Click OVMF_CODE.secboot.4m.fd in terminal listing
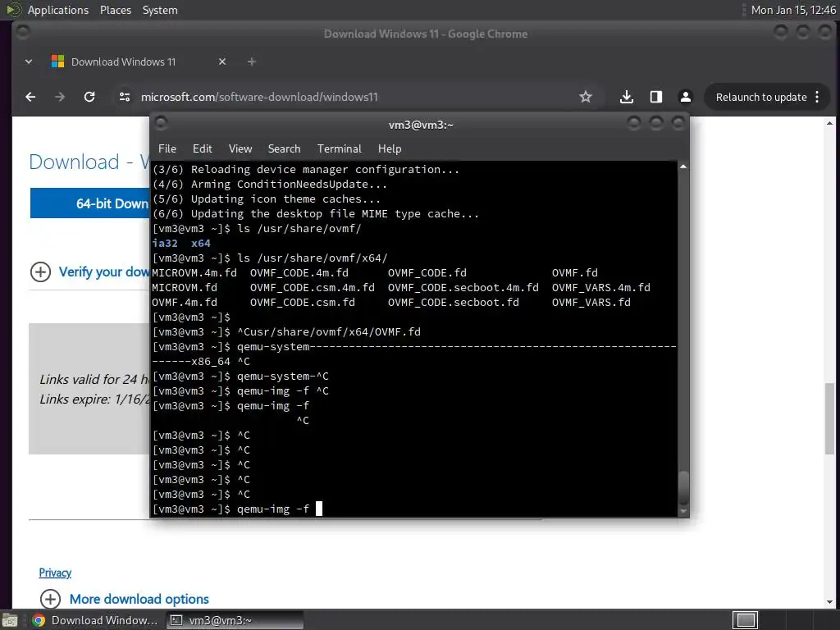 coord(463,288)
